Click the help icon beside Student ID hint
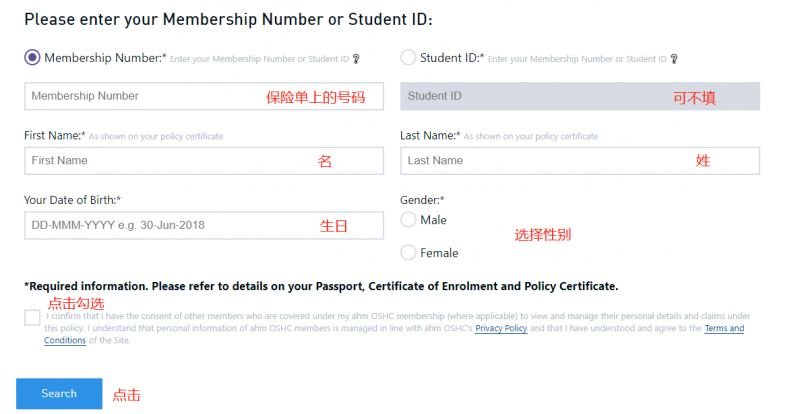Image resolution: width=800 pixels, height=414 pixels. pyautogui.click(x=674, y=59)
